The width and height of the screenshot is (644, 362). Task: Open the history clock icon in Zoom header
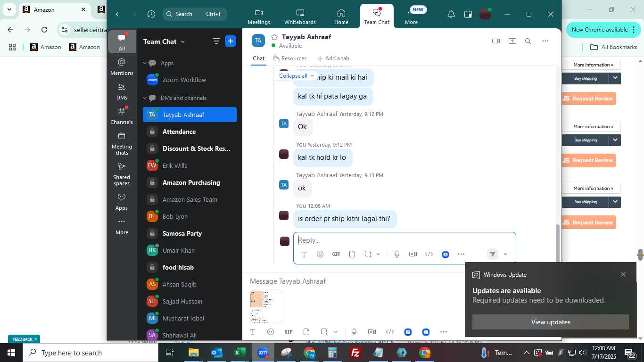151,14
